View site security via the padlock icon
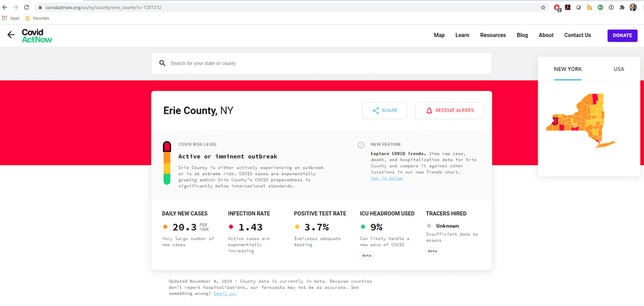 point(40,7)
